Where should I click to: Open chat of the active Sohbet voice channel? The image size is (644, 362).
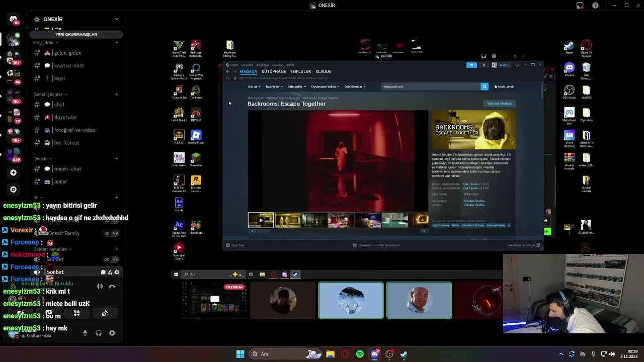pos(103,272)
